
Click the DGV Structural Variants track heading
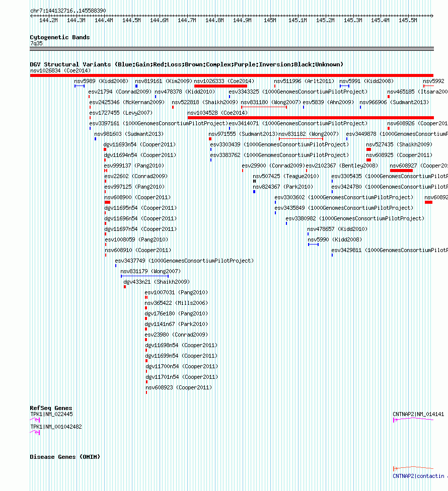[x=186, y=64]
